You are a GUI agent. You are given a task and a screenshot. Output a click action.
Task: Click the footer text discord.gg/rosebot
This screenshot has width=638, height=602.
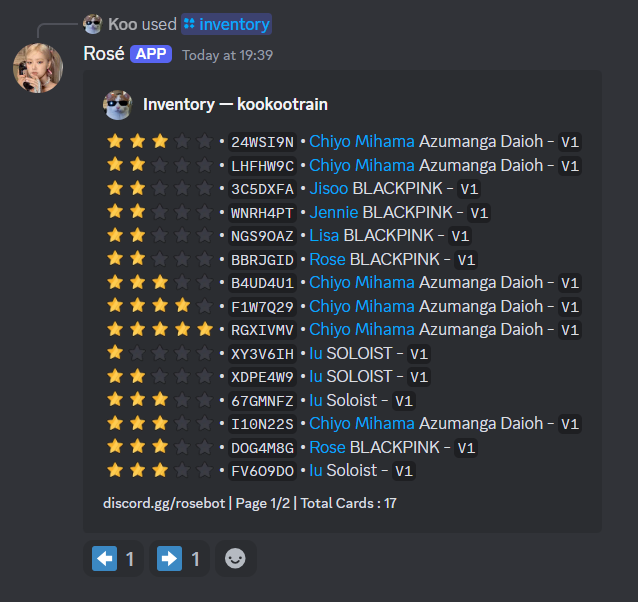pyautogui.click(x=164, y=504)
